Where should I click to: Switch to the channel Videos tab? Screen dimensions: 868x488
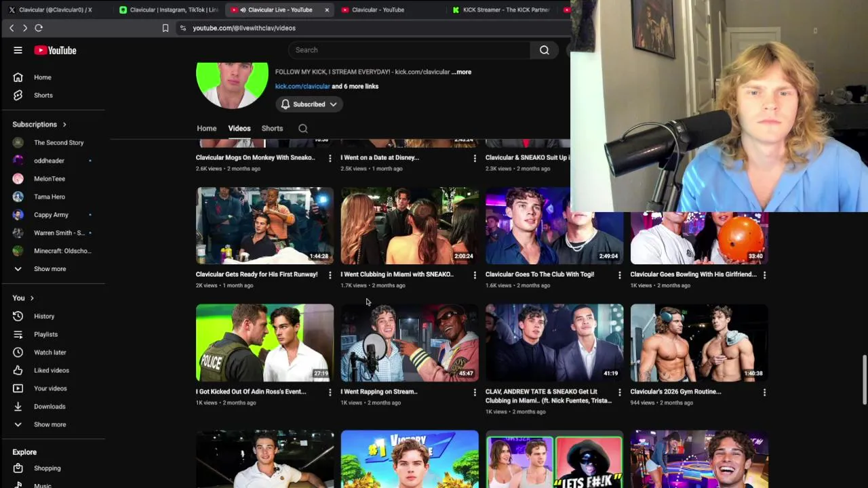coord(239,128)
